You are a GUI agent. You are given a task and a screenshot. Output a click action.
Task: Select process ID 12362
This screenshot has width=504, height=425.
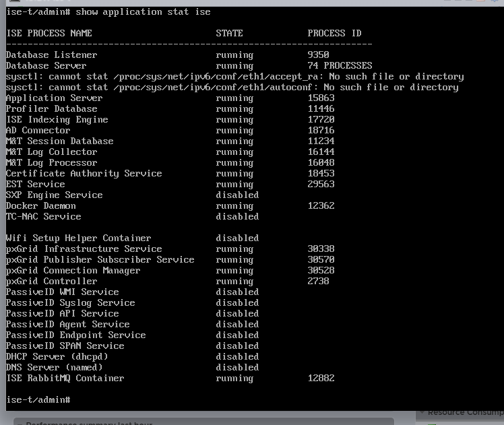(x=321, y=206)
